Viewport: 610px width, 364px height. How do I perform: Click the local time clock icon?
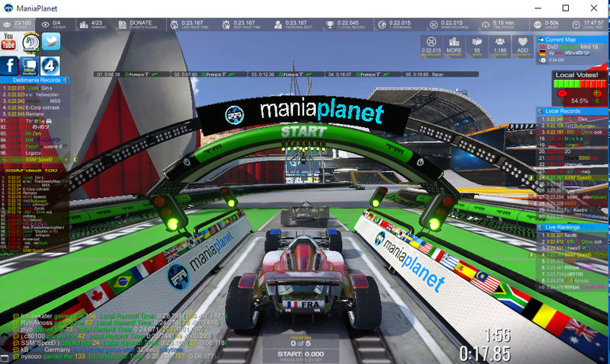[x=576, y=25]
